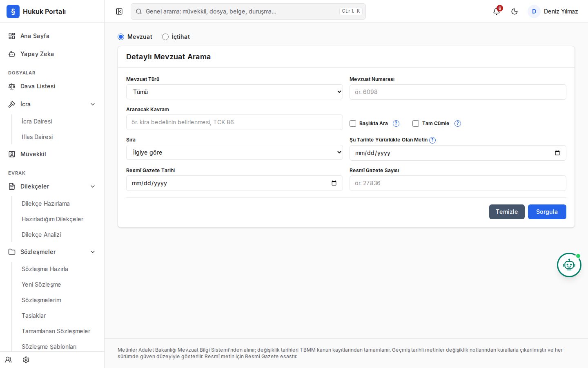Click help icon beside Tam Cümle

coord(458,123)
